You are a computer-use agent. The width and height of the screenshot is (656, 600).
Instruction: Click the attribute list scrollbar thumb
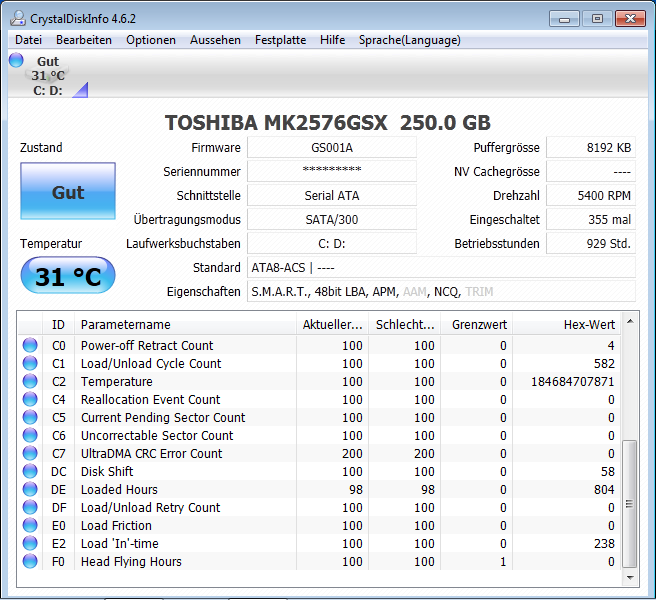point(630,504)
